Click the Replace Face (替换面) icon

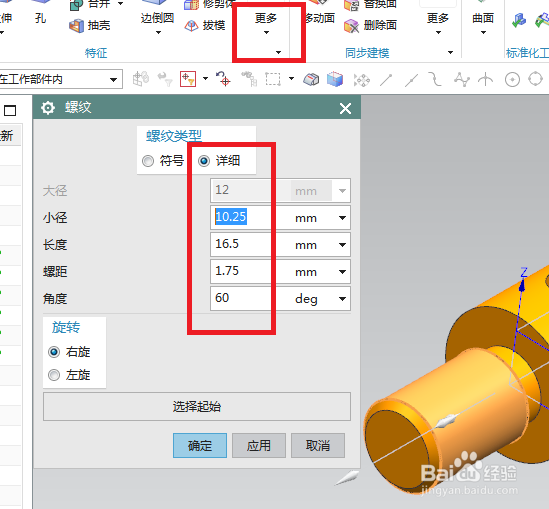351,5
